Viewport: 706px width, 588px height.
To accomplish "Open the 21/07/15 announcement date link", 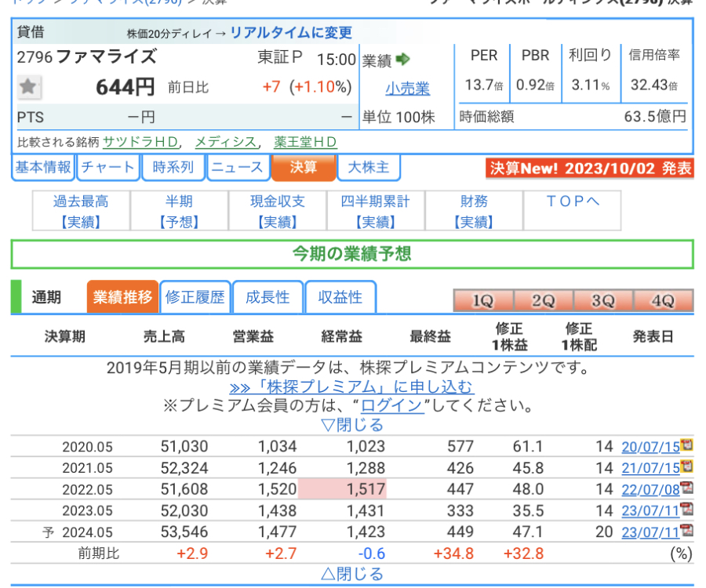I will [x=650, y=468].
